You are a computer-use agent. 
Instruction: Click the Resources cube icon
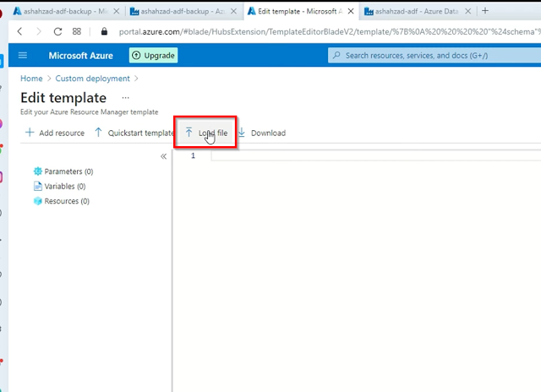[x=37, y=201]
